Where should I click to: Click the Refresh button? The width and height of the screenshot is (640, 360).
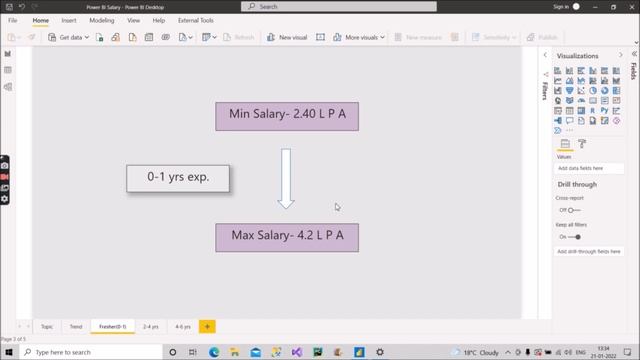point(239,37)
